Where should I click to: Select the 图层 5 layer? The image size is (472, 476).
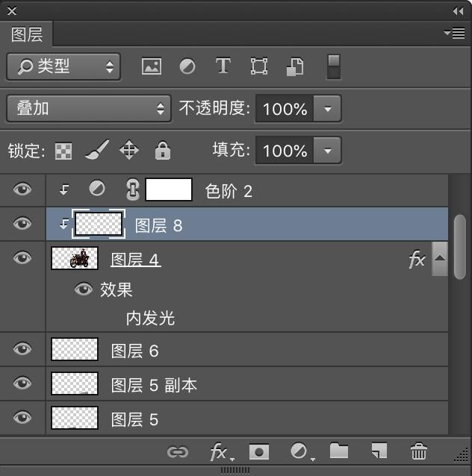pos(247,419)
